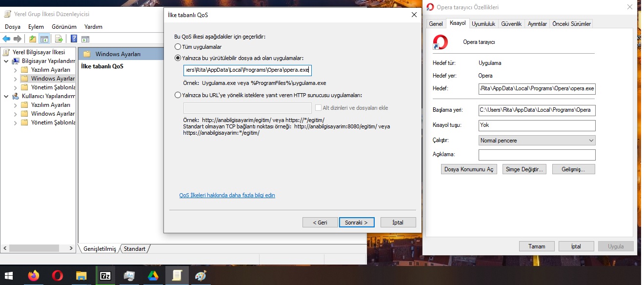Viewport: 644px width, 285px height.
Task: Open Opera from the taskbar
Action: tap(57, 276)
